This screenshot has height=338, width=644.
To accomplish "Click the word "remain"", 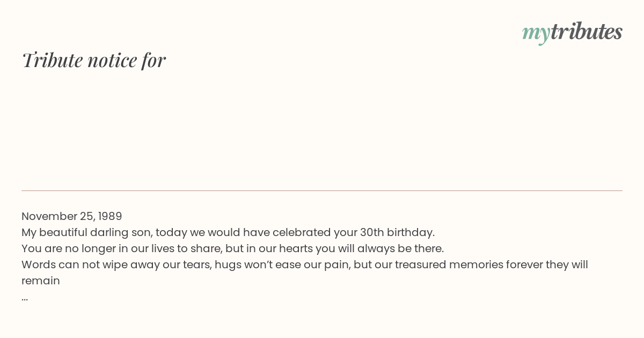I will click(41, 281).
